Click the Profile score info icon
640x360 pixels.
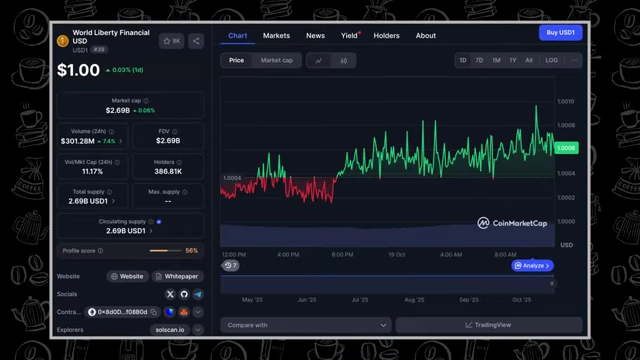[x=100, y=251]
